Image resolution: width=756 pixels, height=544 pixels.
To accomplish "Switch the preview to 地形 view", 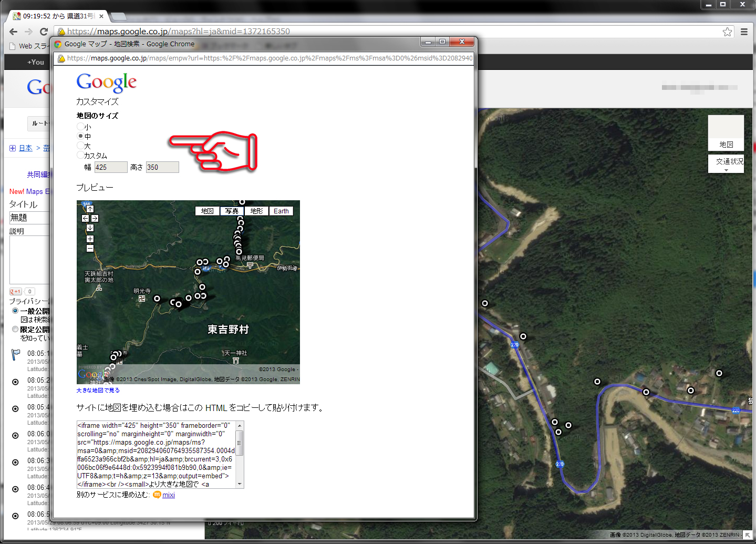I will (256, 211).
